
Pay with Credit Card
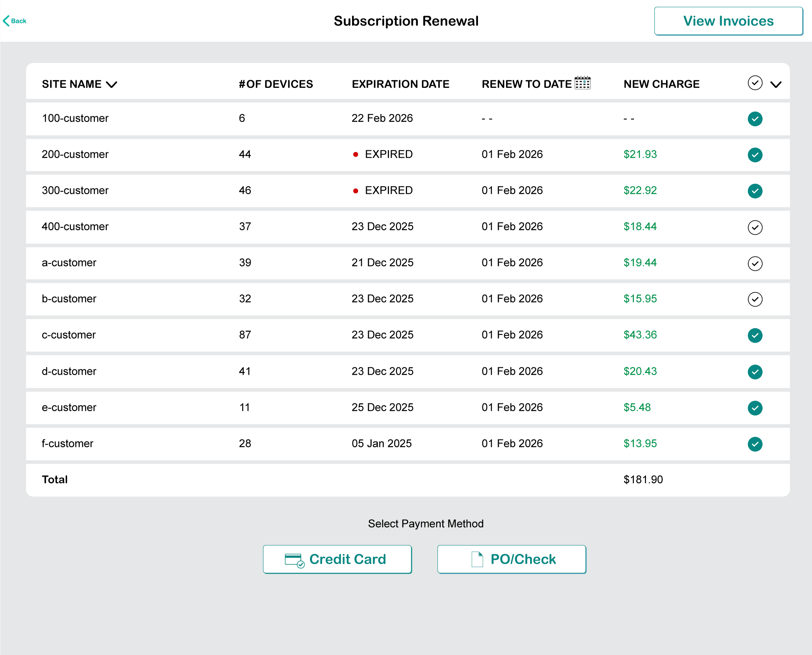coord(337,559)
